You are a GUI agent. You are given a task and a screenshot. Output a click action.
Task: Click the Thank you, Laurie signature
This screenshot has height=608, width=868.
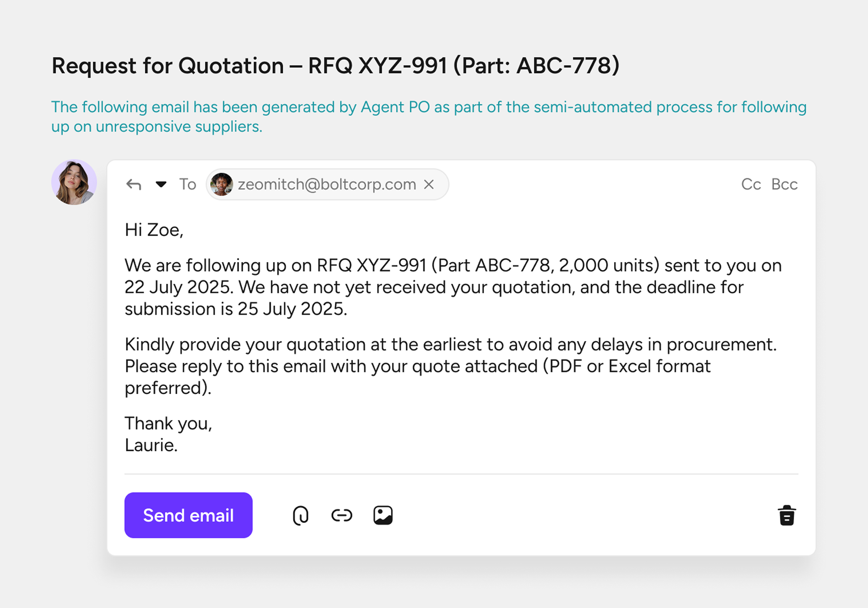tap(168, 434)
